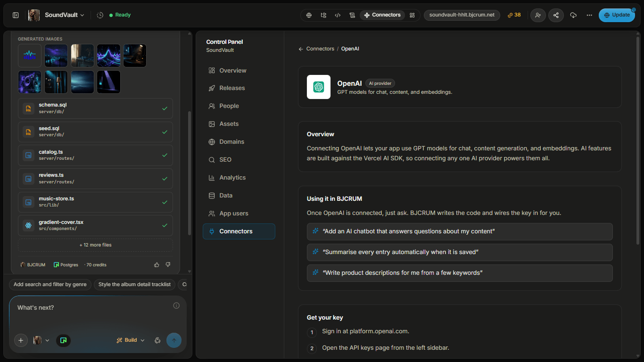
Task: Open the purple headphones skull thumbnail
Action: [30, 82]
